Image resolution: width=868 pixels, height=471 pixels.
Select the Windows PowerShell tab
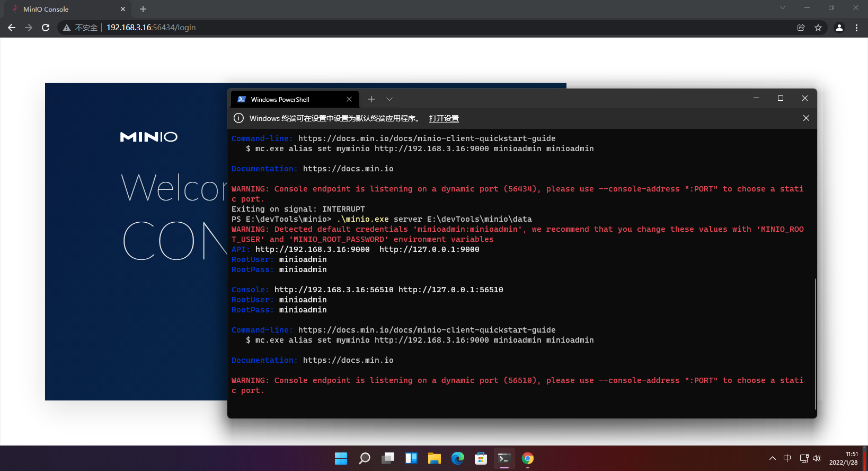coord(295,99)
